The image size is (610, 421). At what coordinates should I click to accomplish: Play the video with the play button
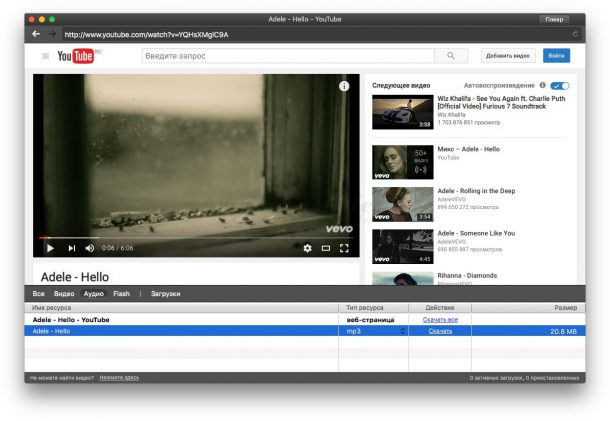(50, 248)
